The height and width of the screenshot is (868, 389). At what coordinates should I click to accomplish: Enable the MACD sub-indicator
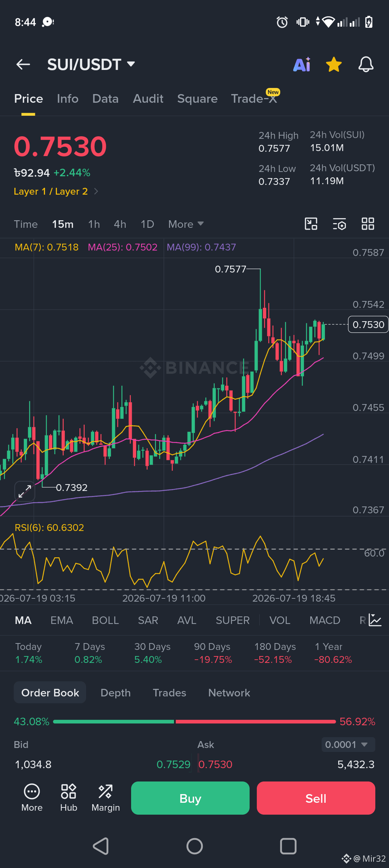pyautogui.click(x=325, y=620)
